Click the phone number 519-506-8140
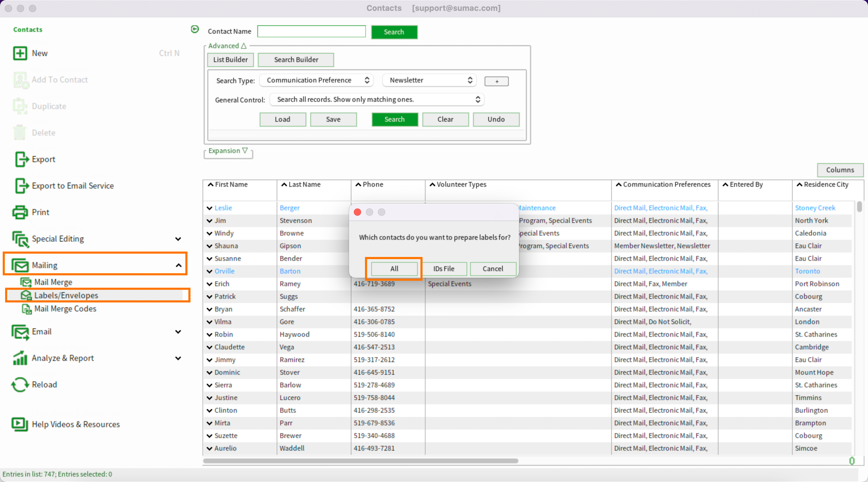This screenshot has height=482, width=868. tap(374, 334)
